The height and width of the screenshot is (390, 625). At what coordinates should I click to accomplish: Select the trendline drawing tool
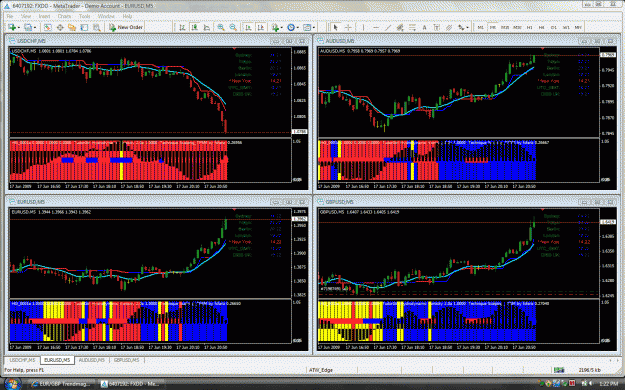388,27
